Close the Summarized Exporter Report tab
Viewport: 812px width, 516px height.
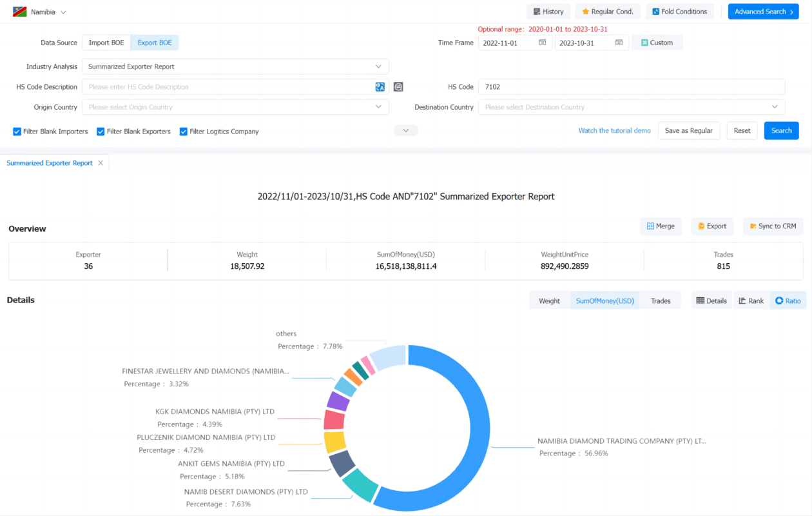click(x=101, y=163)
